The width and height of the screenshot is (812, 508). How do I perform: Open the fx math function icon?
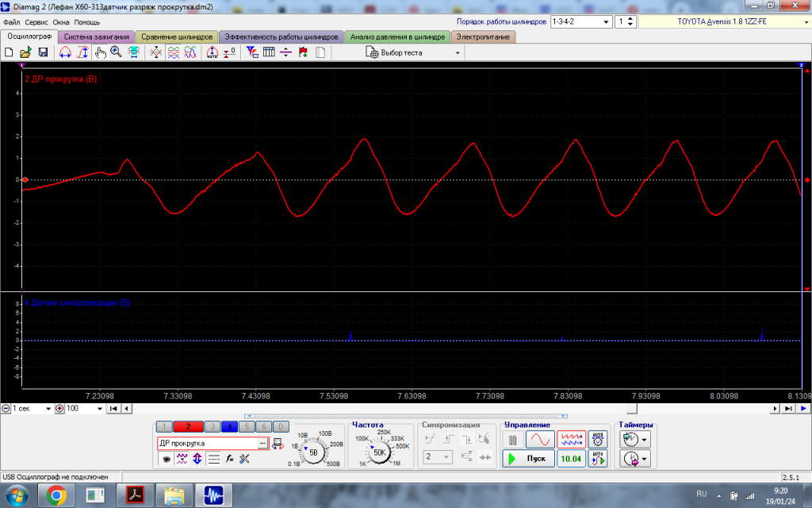pos(229,459)
